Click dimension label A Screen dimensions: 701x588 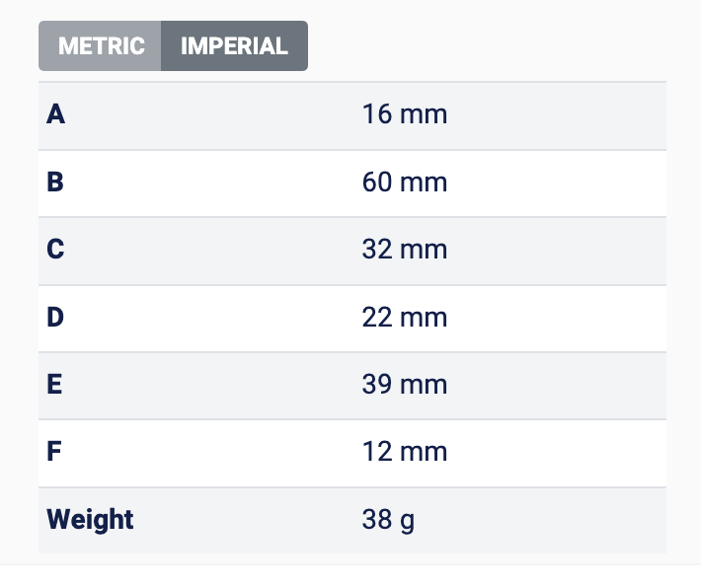[x=55, y=114]
